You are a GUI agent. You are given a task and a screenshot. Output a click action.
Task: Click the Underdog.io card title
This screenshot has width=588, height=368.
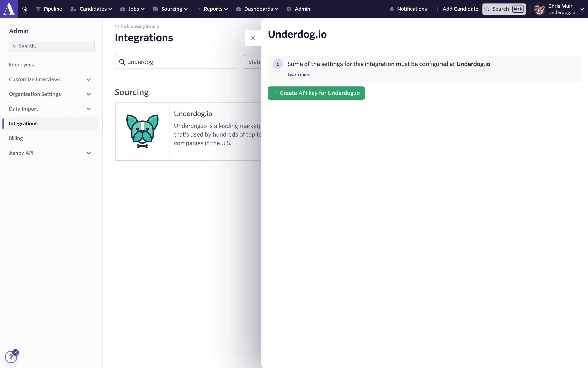pyautogui.click(x=193, y=114)
